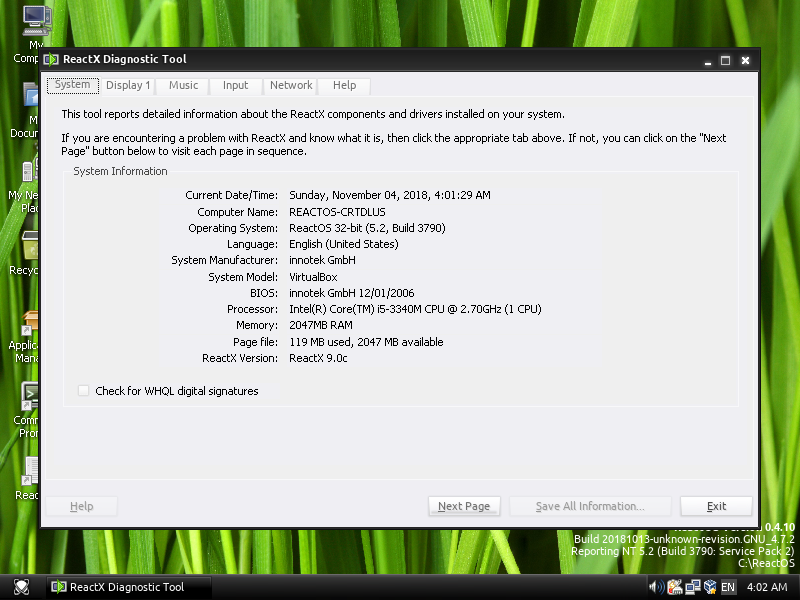The width and height of the screenshot is (800, 600).
Task: Open the volume control tray icon
Action: click(x=657, y=587)
